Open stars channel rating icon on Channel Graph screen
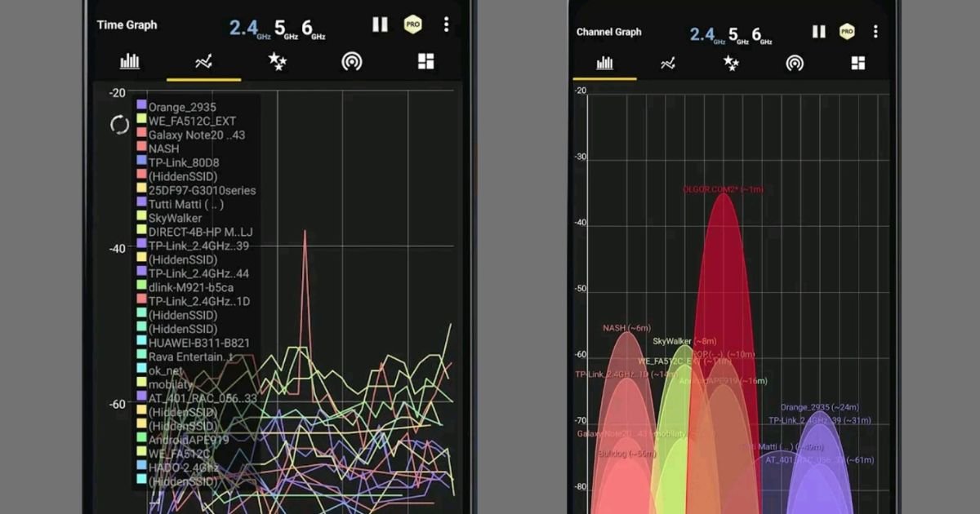Viewport: 980px width, 514px height. 731,63
